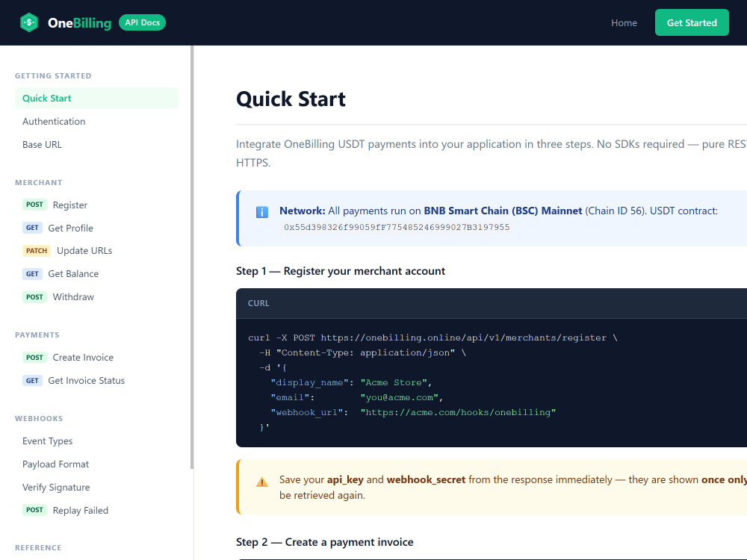The height and width of the screenshot is (560, 747).
Task: Click the REFERENCE section label
Action: point(38,547)
